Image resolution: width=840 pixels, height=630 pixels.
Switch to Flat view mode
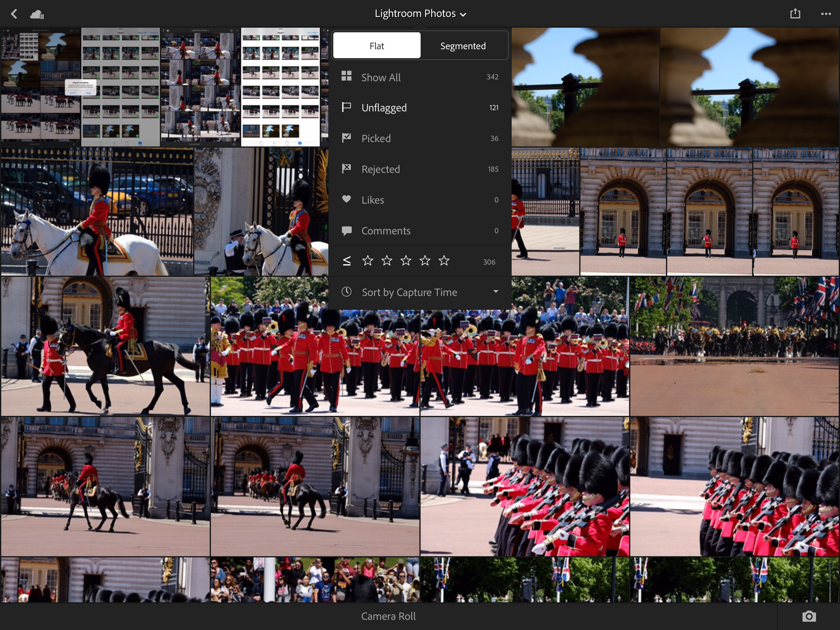click(x=376, y=46)
